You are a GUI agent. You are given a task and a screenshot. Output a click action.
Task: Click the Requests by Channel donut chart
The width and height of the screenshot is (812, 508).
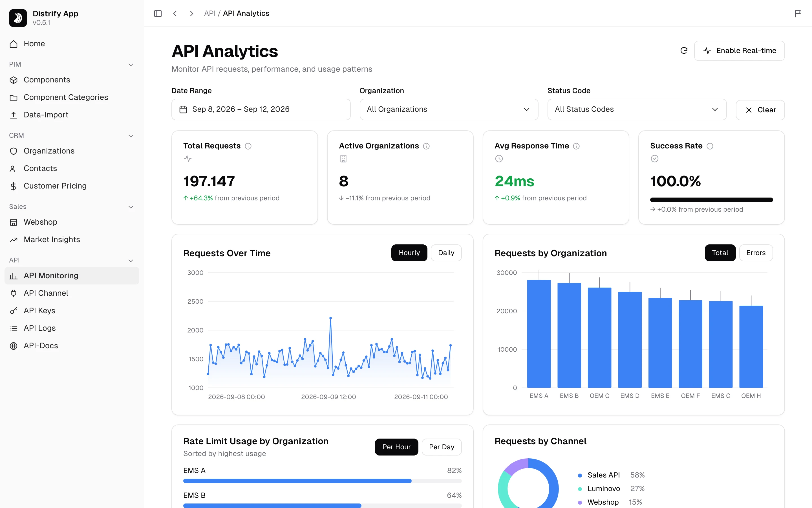click(x=528, y=484)
